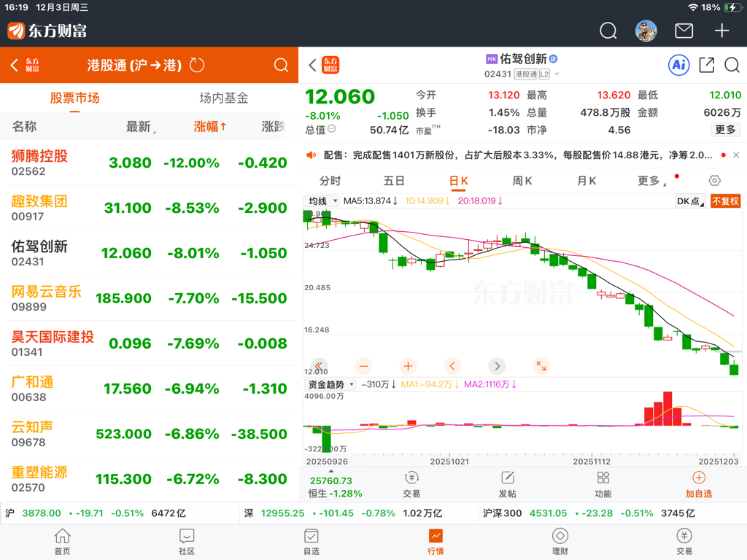
Task: Select 月K chart tab
Action: click(x=587, y=181)
